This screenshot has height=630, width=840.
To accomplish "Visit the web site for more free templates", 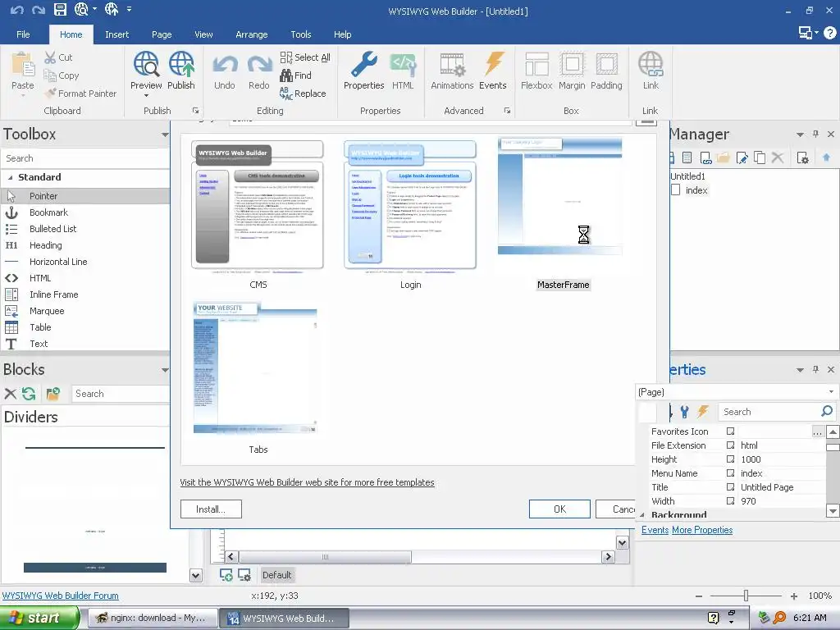I will (x=307, y=482).
